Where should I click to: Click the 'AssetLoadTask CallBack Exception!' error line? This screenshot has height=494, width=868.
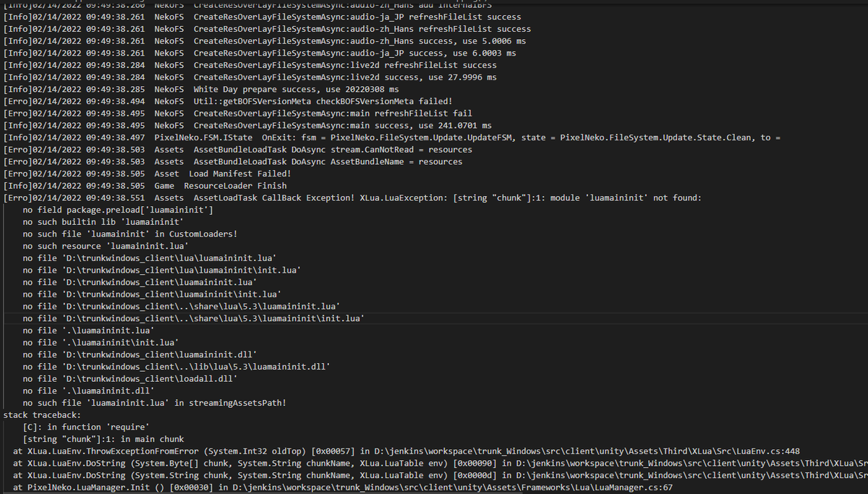353,197
